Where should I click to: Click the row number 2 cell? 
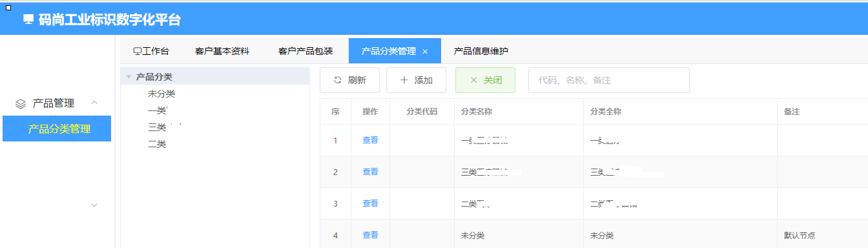point(335,172)
